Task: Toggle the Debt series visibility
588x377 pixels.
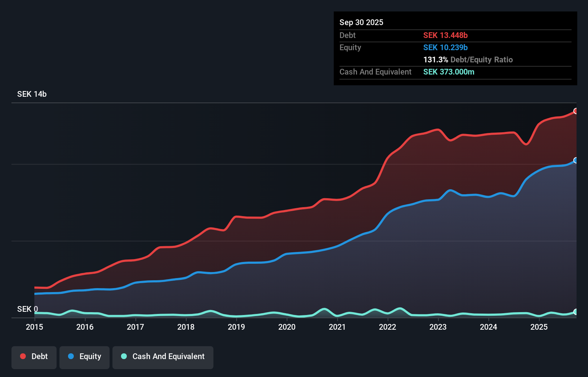Action: (34, 357)
